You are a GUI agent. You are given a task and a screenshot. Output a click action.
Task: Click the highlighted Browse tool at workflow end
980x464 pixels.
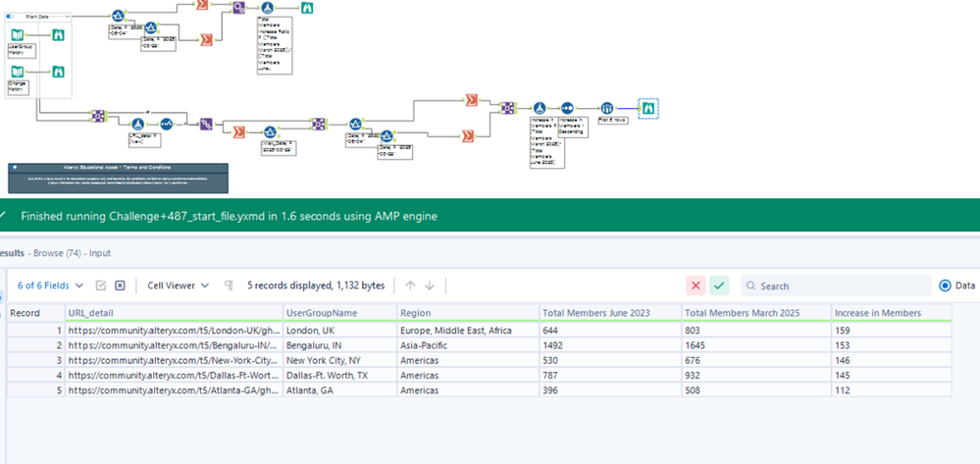(648, 108)
